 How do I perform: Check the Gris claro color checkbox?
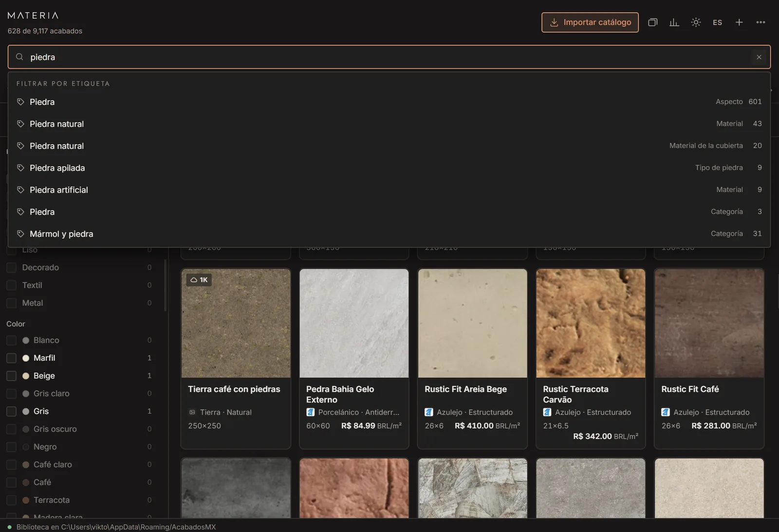tap(12, 394)
